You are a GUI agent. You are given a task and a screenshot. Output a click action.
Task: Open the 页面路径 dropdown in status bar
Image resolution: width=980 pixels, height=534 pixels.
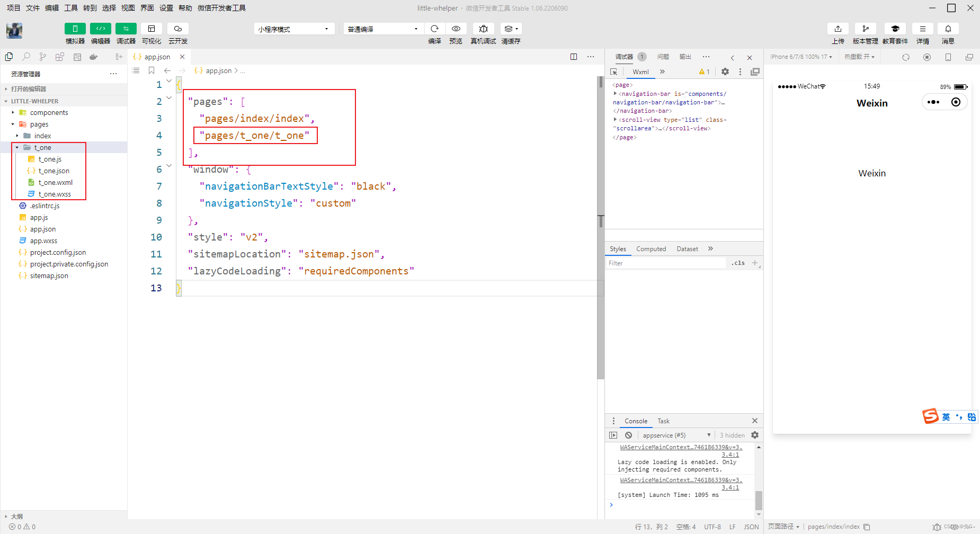(783, 527)
